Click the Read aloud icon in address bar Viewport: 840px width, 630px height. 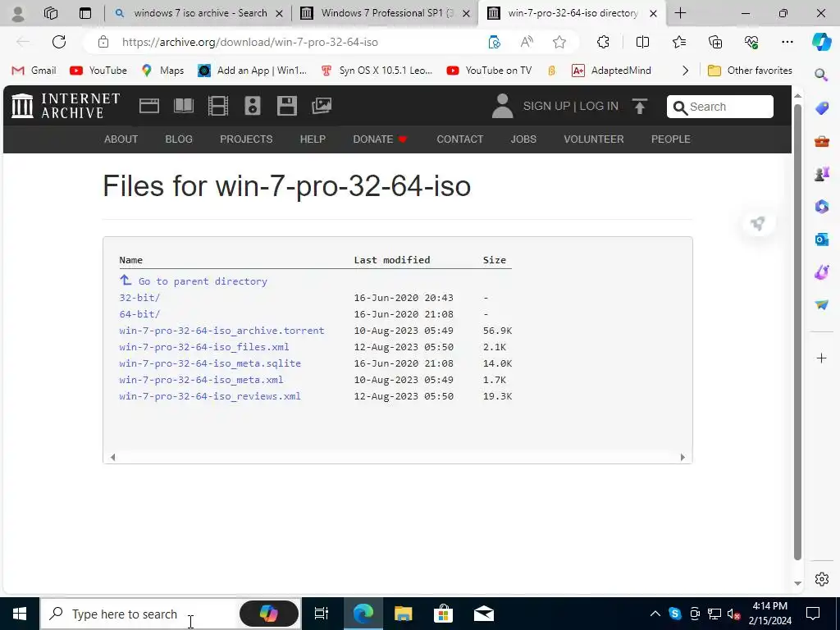pos(527,42)
